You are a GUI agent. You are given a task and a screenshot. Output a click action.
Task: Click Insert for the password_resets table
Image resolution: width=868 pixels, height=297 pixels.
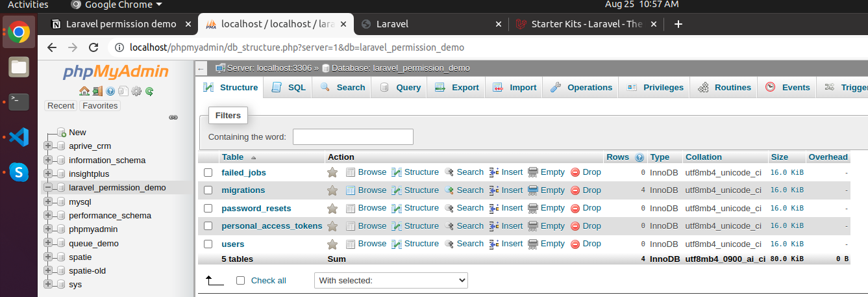pos(506,208)
